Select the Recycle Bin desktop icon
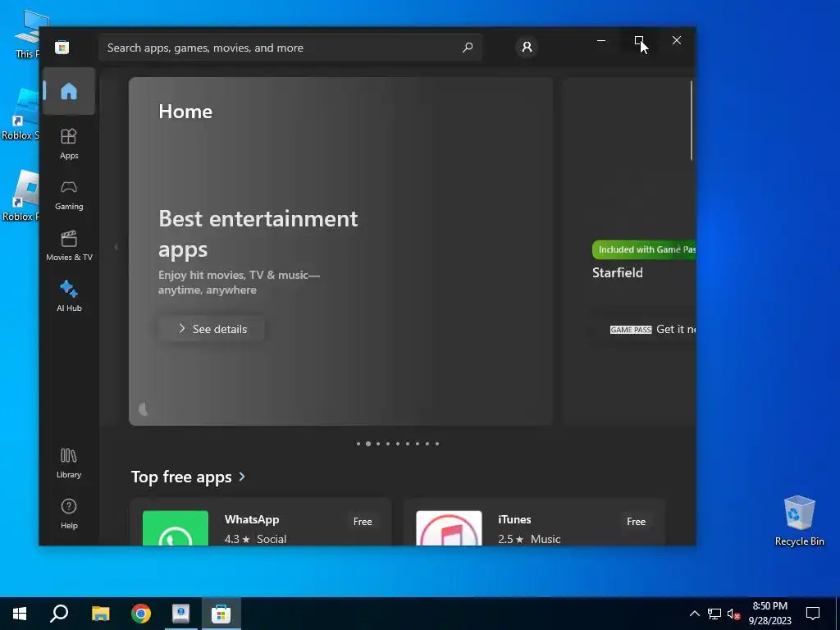This screenshot has width=840, height=630. point(799,521)
